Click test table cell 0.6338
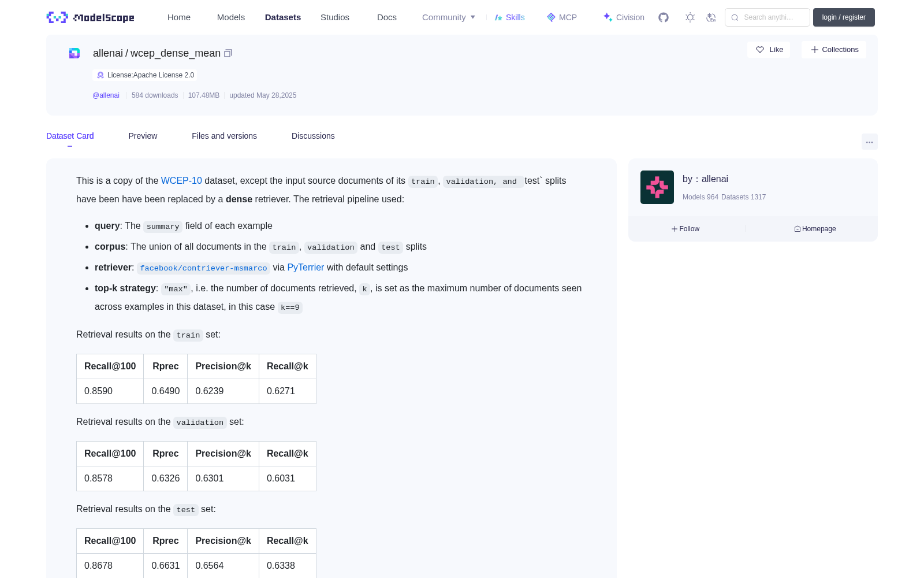924x578 pixels. point(288,566)
